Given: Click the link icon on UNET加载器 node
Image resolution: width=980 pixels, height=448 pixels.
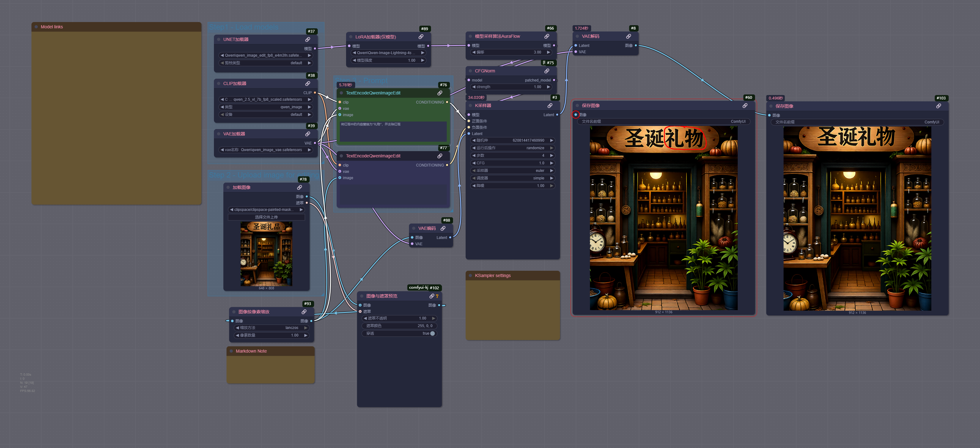Looking at the screenshot, I should (307, 40).
